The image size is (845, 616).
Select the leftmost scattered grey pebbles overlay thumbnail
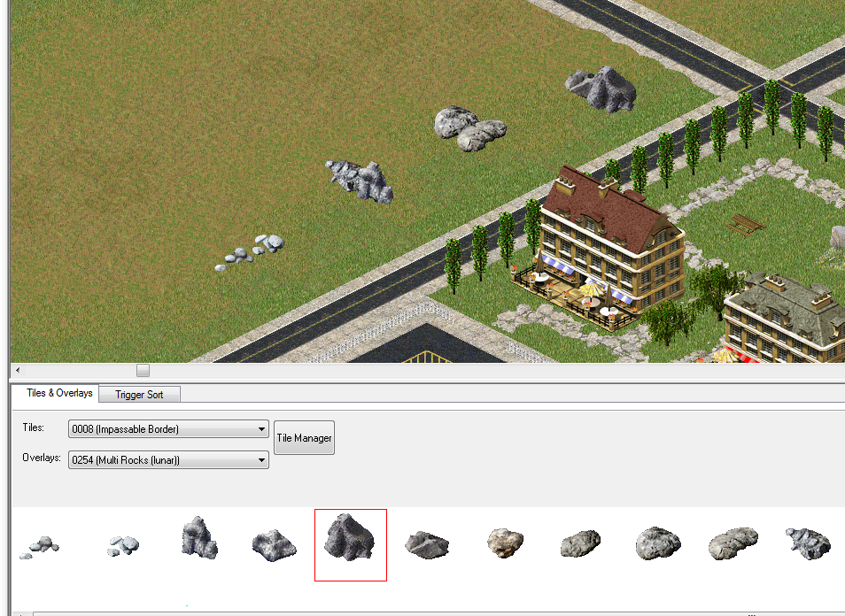(39, 547)
